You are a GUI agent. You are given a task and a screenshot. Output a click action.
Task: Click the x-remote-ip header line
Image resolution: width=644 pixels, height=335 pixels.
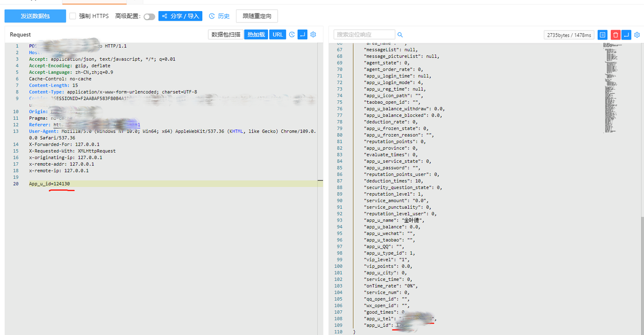59,171
